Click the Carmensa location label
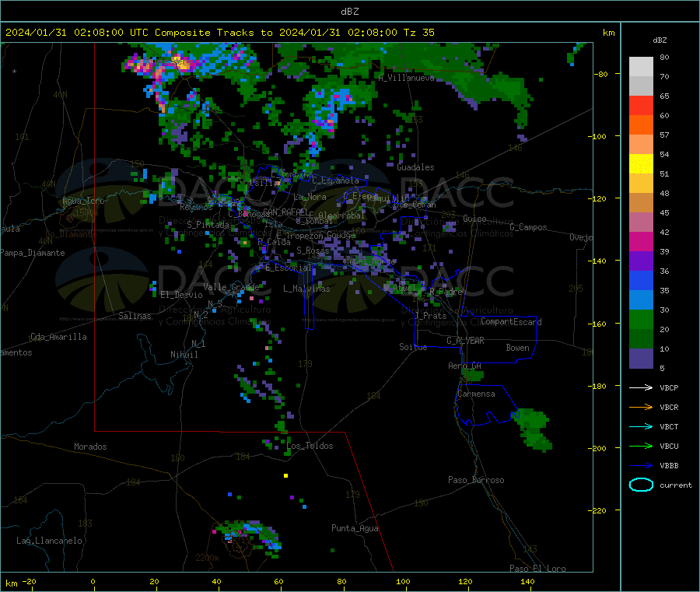Screen dimensions: 700x592 [476, 394]
